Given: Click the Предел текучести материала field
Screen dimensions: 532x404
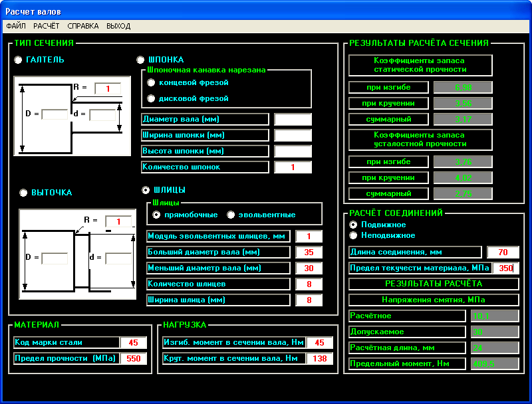Looking at the screenshot, I should (505, 268).
